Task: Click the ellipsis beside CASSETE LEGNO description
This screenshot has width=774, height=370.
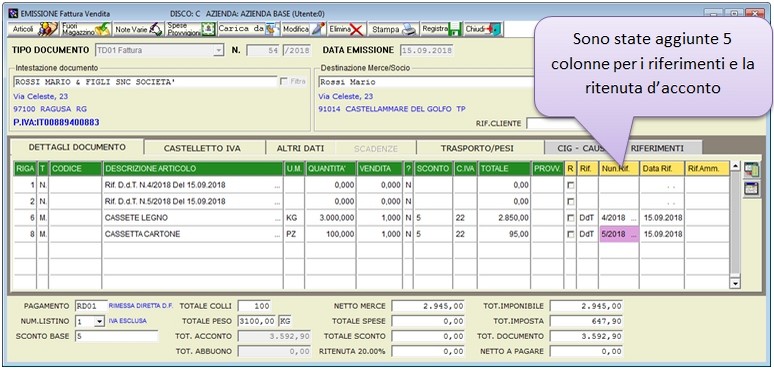Action: click(x=278, y=219)
